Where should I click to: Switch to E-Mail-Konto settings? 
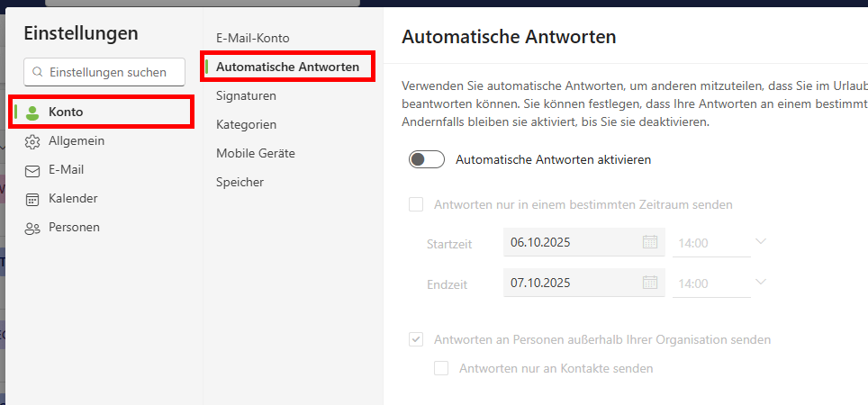click(x=253, y=38)
